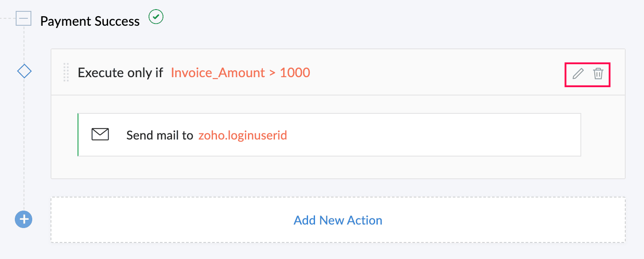The height and width of the screenshot is (259, 644).
Task: Click the 'Send mail to' text
Action: tap(159, 135)
